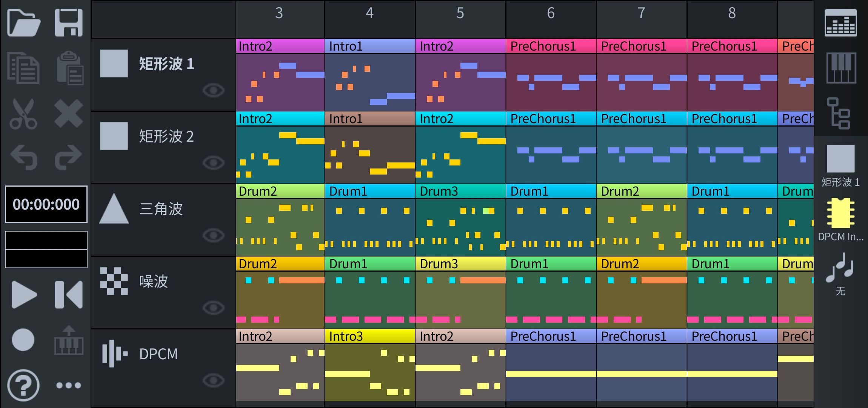Select bar 8 in the timeline header
Screen dimensions: 868x408
pyautogui.click(x=732, y=19)
